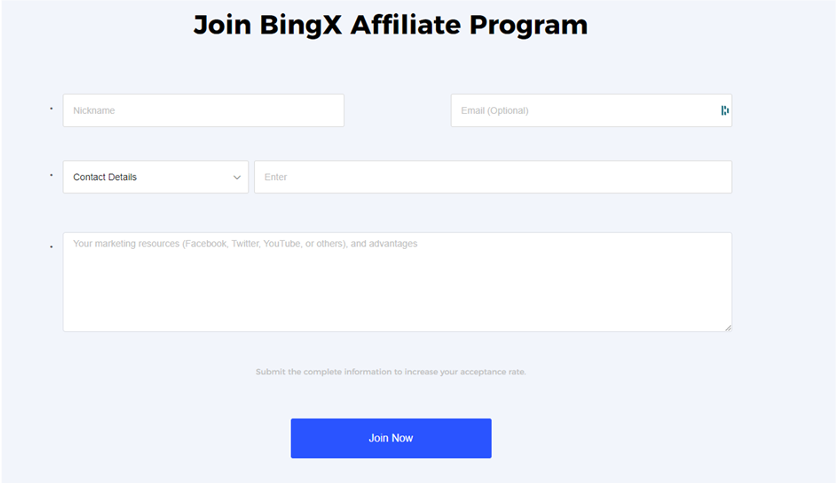Click the 'Nickname' placeholder text
The height and width of the screenshot is (483, 837).
click(94, 110)
